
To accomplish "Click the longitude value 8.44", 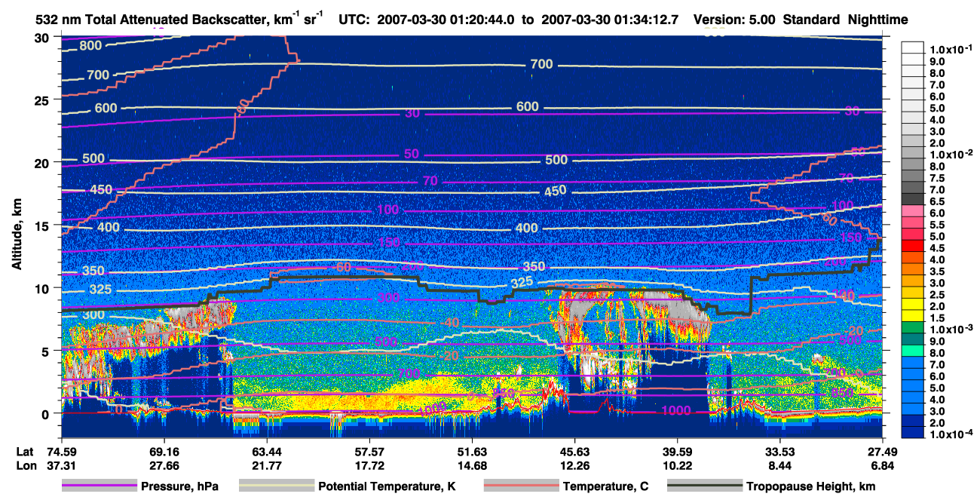I will click(779, 465).
